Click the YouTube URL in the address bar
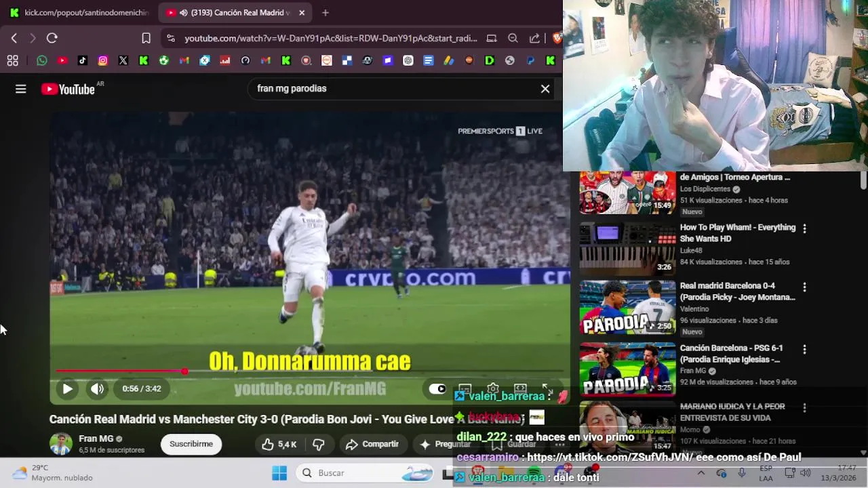The image size is (868, 488). (331, 39)
